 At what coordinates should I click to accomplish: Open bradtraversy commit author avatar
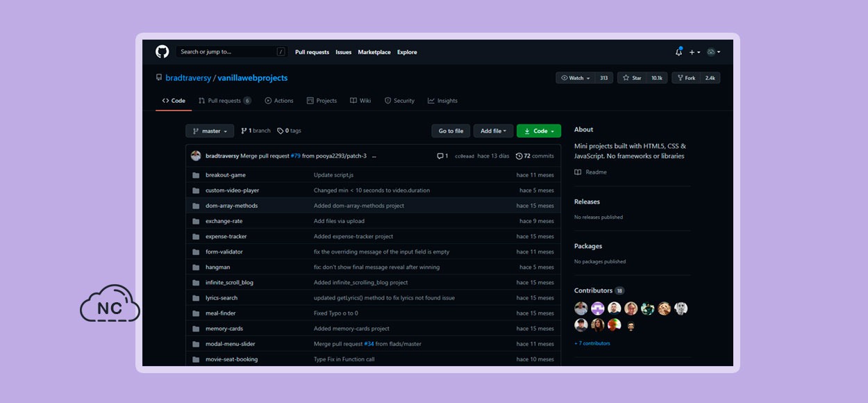pos(196,156)
